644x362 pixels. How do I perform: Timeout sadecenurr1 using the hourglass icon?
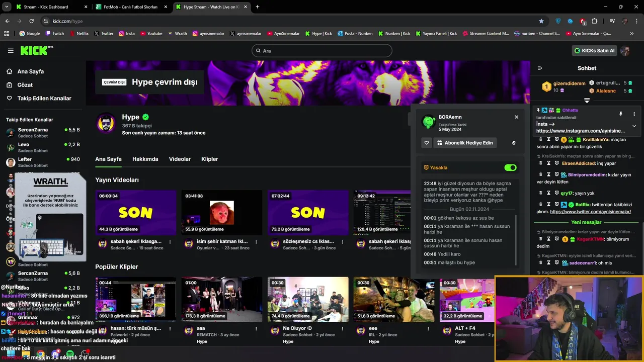(x=549, y=263)
